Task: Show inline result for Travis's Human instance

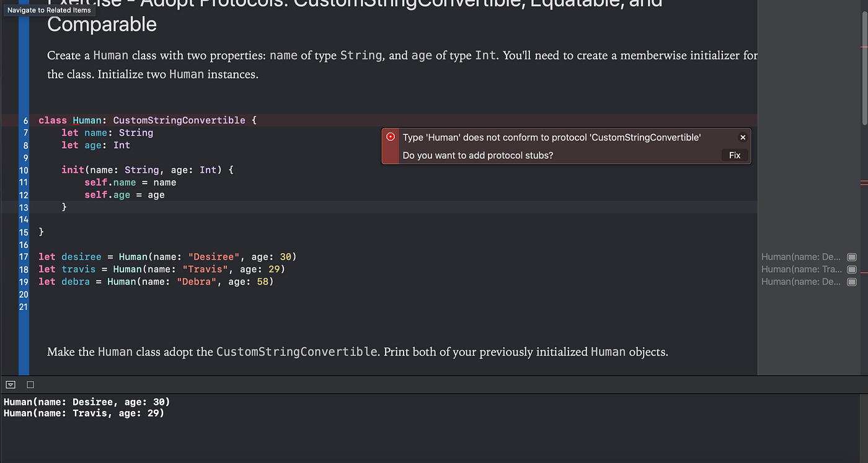Action: click(x=852, y=269)
